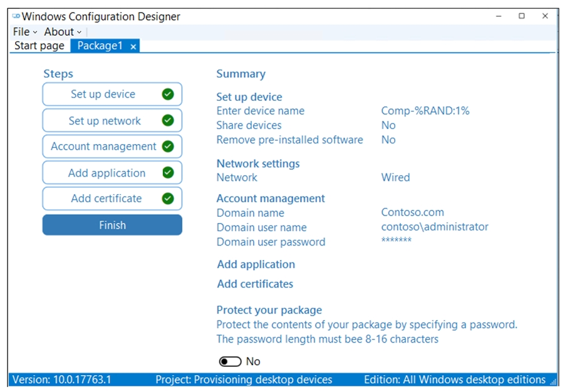Viewport: 565px width, 392px height.
Task: Click the Steps heading
Action: tap(58, 74)
